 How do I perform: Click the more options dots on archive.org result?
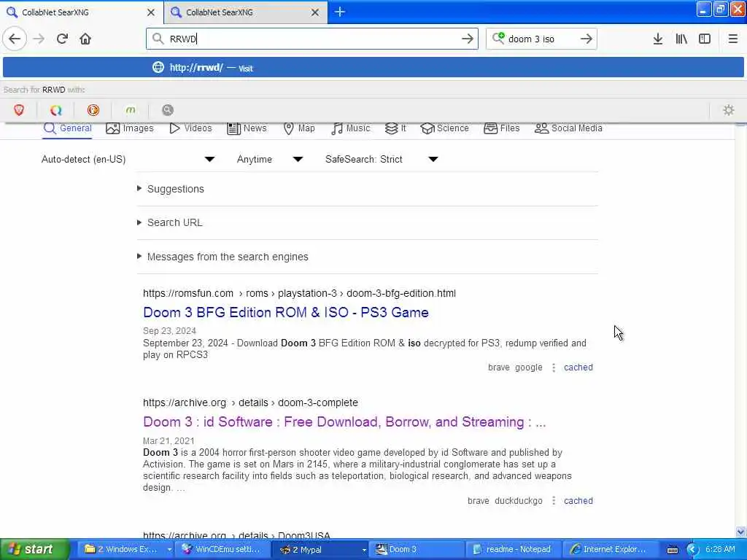pyautogui.click(x=554, y=501)
